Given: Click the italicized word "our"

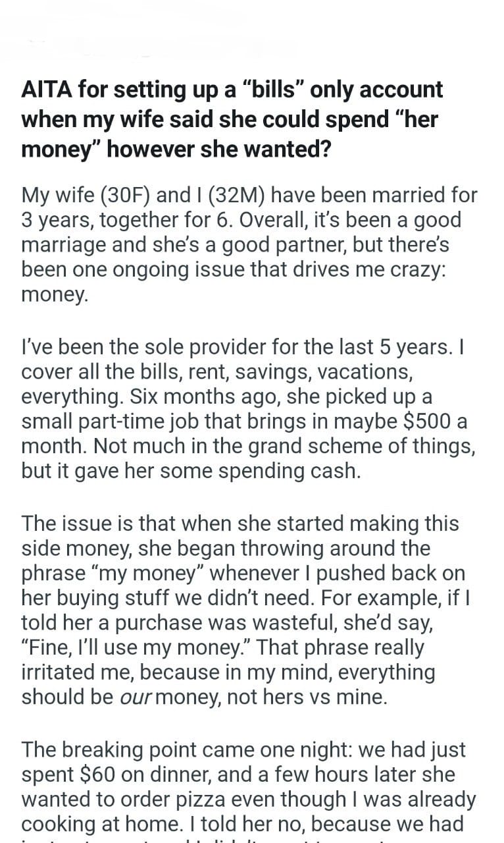Looking at the screenshot, I should (140, 697).
